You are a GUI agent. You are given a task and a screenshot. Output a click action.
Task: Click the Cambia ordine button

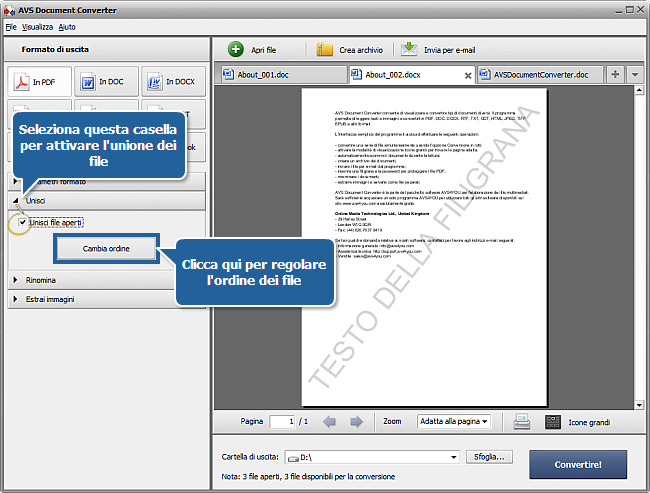(x=106, y=248)
